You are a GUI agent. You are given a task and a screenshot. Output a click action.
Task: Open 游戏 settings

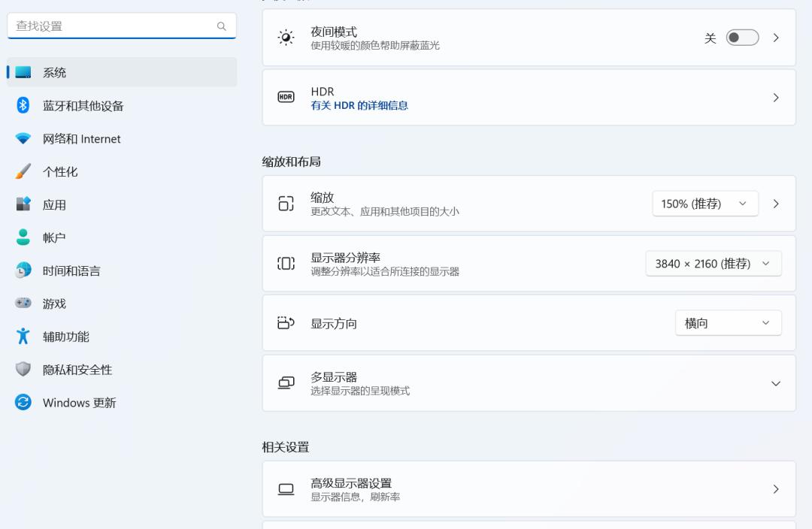coord(53,304)
